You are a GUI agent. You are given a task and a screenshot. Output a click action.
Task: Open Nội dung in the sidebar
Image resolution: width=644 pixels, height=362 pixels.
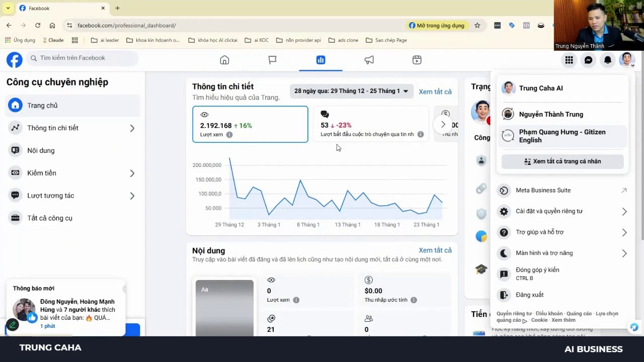click(x=73, y=150)
